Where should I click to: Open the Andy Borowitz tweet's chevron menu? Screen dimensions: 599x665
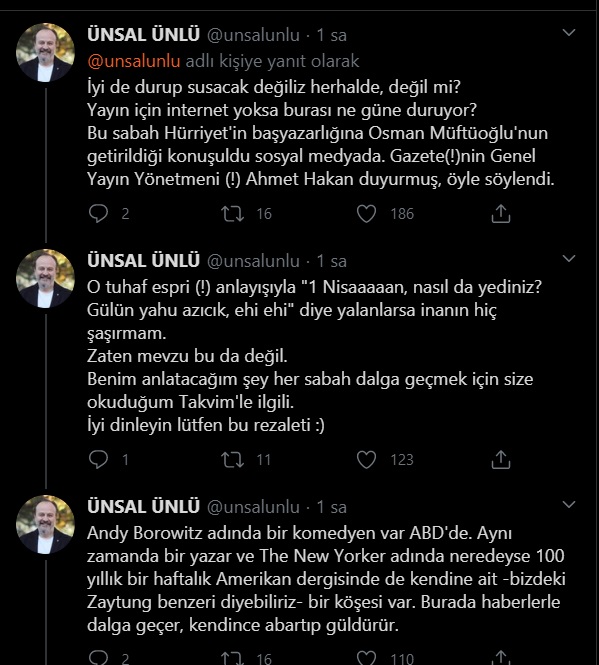pos(568,504)
